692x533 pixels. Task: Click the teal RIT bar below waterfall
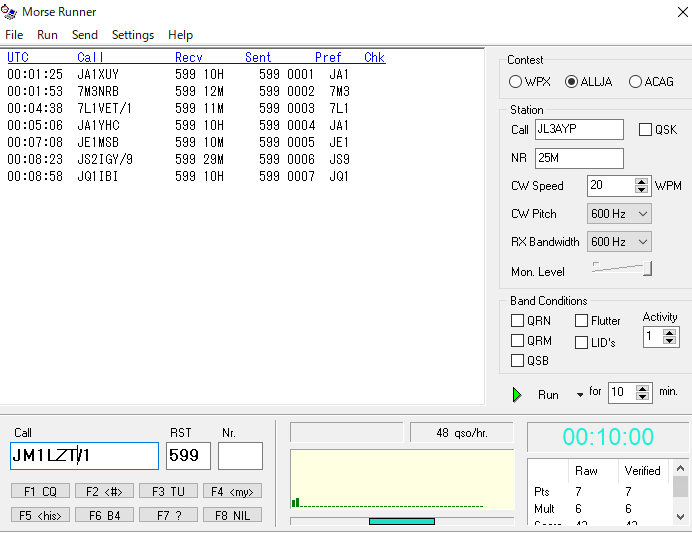pyautogui.click(x=402, y=522)
